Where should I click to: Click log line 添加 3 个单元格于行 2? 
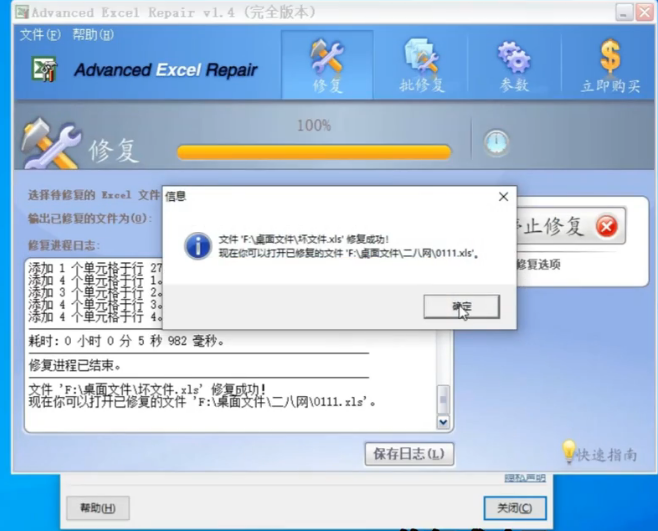pyautogui.click(x=95, y=292)
